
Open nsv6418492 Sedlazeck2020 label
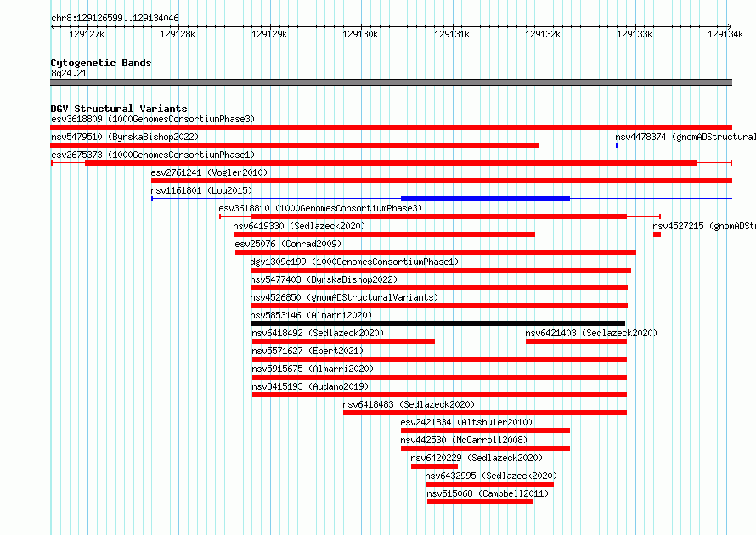click(318, 333)
